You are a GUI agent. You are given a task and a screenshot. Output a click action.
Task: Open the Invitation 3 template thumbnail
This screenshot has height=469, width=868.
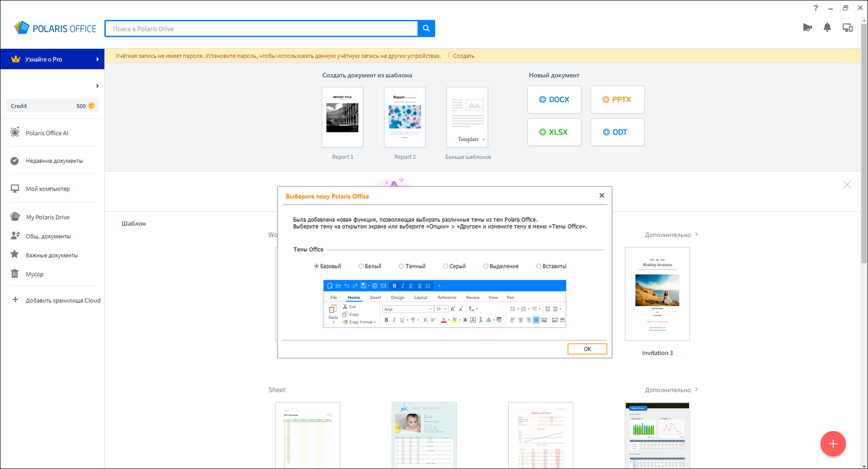tap(658, 294)
